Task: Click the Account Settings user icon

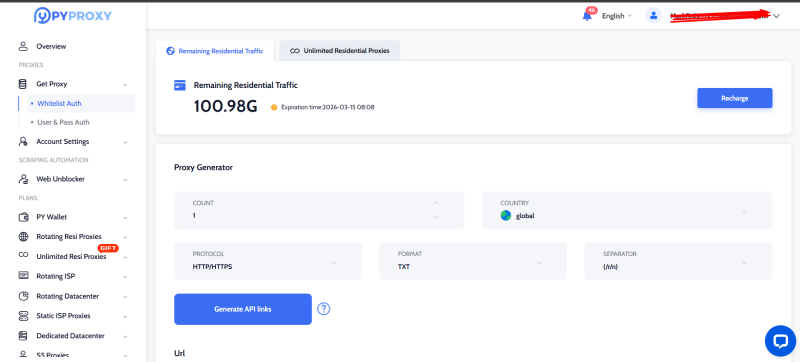Action: [x=23, y=142]
